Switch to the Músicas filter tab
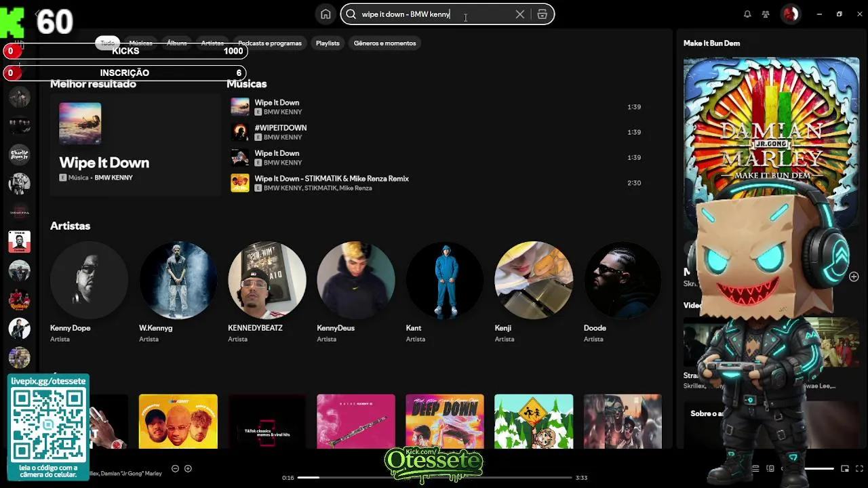868x488 pixels. [140, 43]
